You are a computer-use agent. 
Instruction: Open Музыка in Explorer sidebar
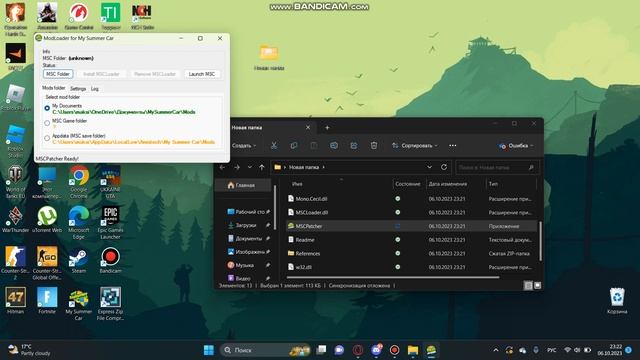point(249,265)
